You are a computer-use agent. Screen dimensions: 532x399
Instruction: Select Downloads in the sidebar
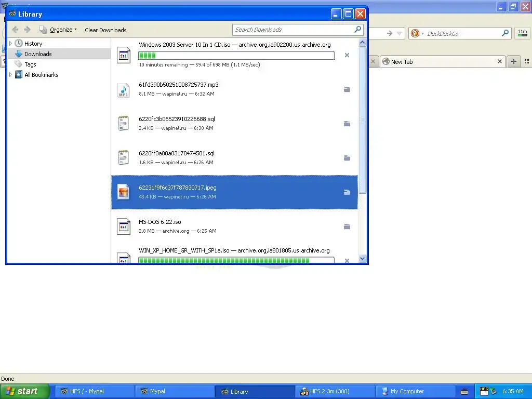[x=38, y=54]
